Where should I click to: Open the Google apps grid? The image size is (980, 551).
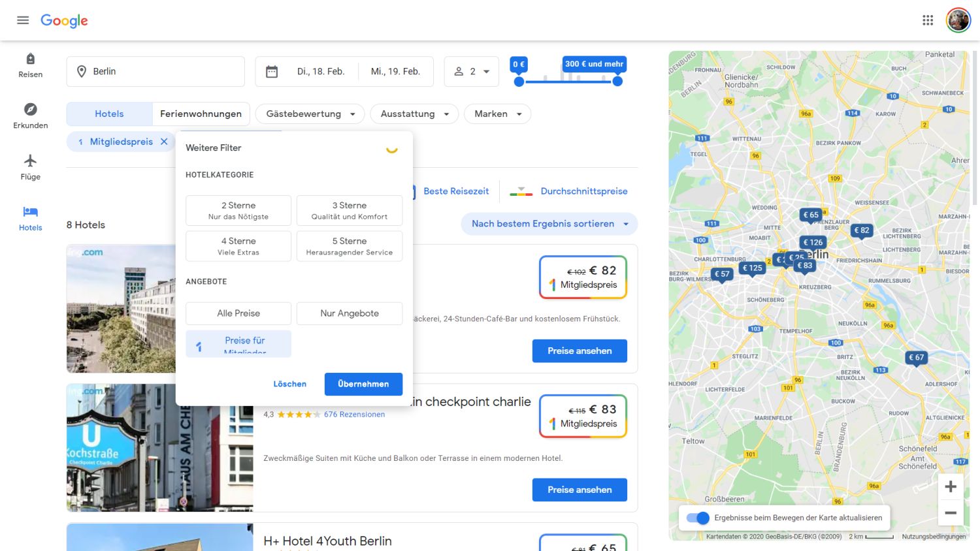[x=928, y=20]
